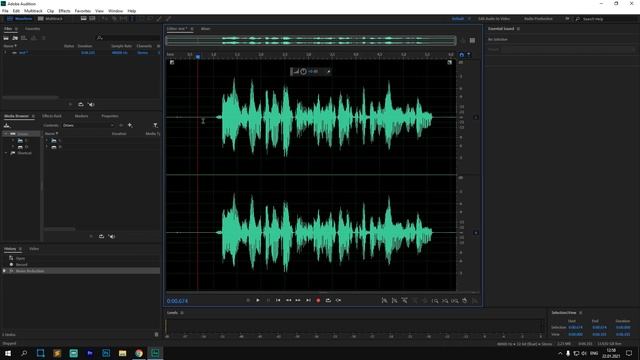Click the Zoom In amplitude icon
Viewport: 640px width, 360px height.
pyautogui.click(x=384, y=301)
